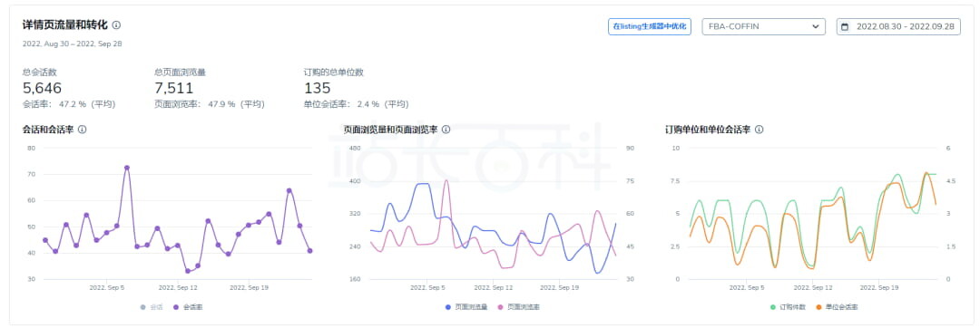The image size is (980, 328).
Task: Click the blue 页面浏览量 legend color dot
Action: [x=448, y=307]
